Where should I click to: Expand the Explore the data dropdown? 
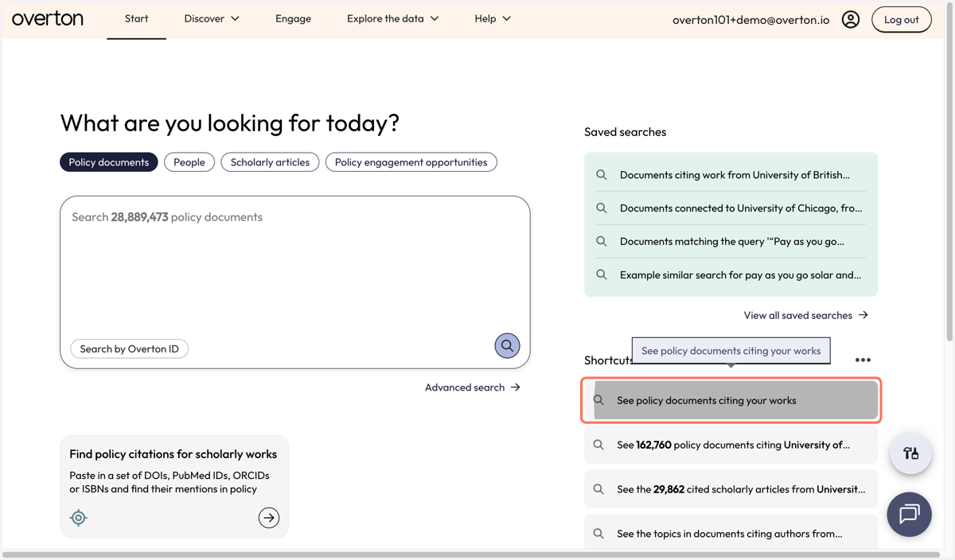[x=393, y=18]
